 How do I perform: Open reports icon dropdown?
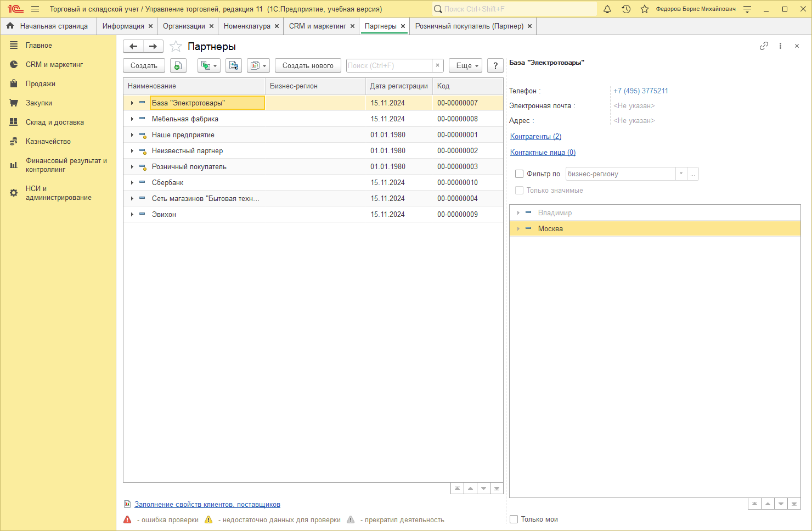coord(258,65)
